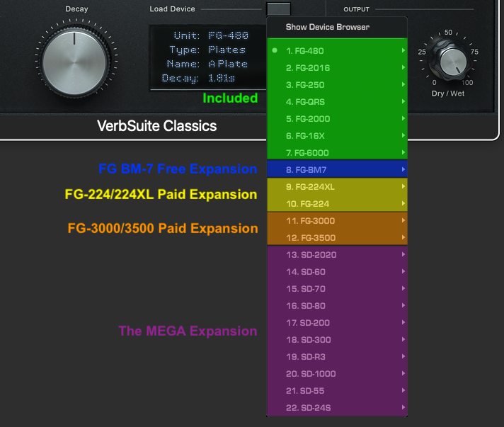Pick 14. SD-60 device

pos(337,272)
